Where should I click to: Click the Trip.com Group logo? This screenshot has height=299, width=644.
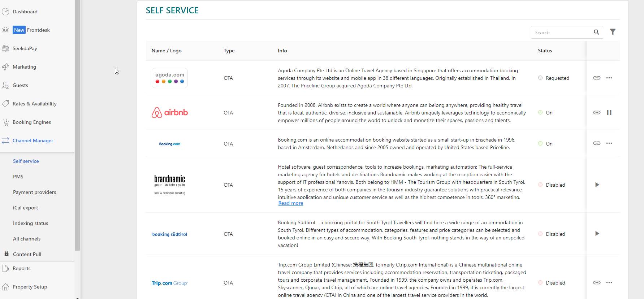click(170, 283)
